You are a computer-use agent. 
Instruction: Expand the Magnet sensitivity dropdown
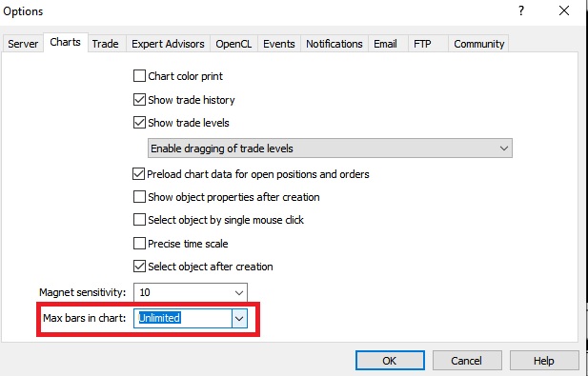pyautogui.click(x=239, y=292)
